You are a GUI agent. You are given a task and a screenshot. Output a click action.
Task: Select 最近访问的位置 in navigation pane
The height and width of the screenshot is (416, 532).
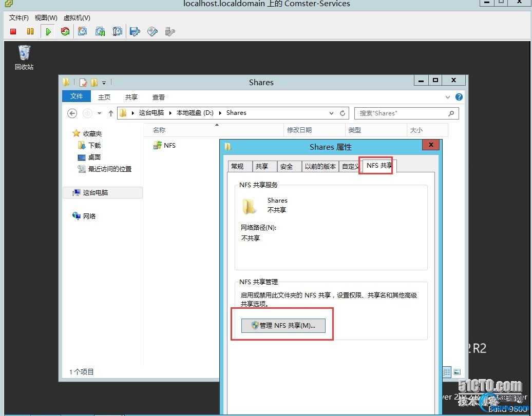[109, 169]
